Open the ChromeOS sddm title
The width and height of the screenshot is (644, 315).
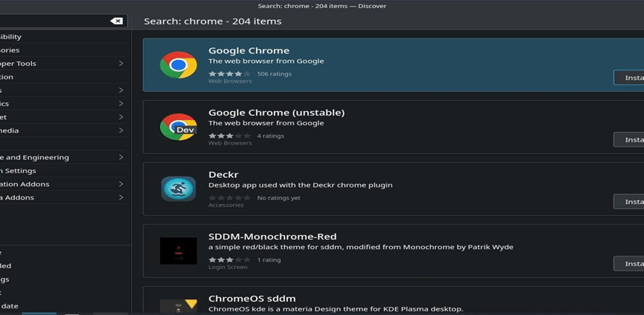tap(252, 299)
